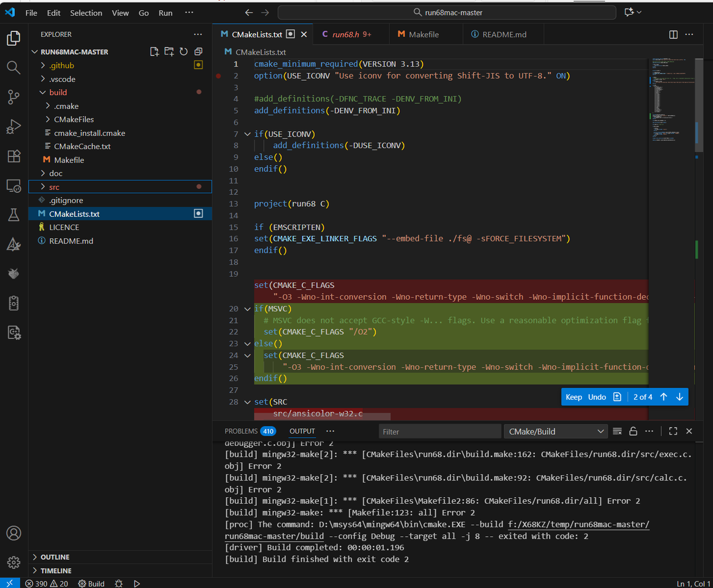Viewport: 713px width, 588px height.
Task: Click the output Filter input field
Action: coord(440,432)
